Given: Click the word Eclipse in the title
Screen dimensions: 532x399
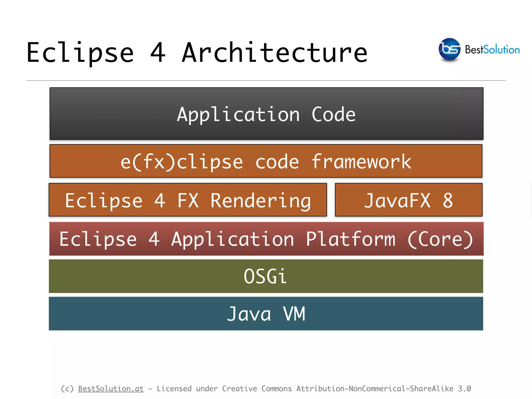Looking at the screenshot, I should tap(80, 53).
